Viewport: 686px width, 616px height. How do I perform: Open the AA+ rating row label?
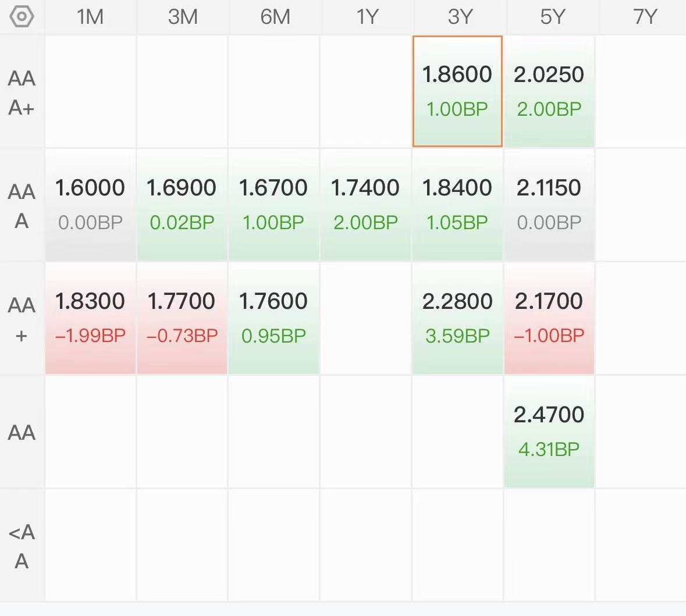pos(22,319)
